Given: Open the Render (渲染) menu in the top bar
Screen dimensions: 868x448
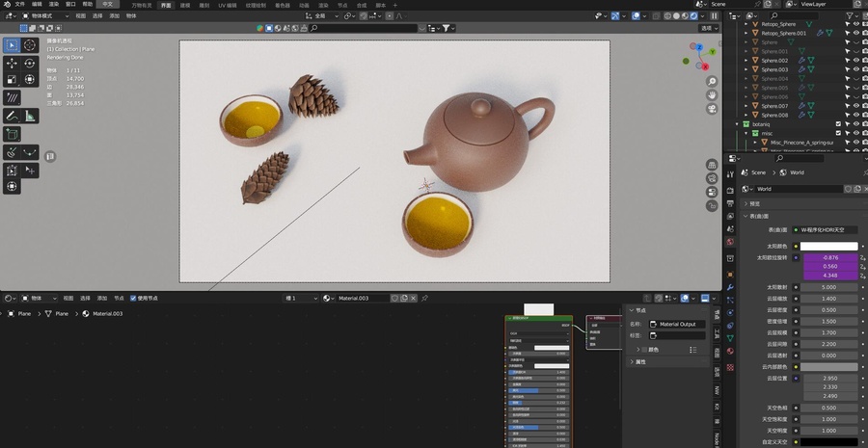Looking at the screenshot, I should 54,5.
